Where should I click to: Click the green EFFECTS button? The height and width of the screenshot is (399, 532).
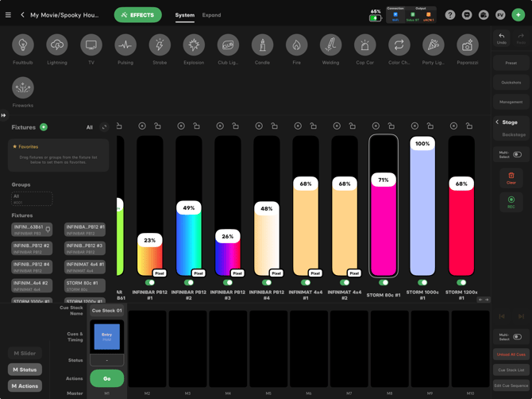tap(137, 15)
